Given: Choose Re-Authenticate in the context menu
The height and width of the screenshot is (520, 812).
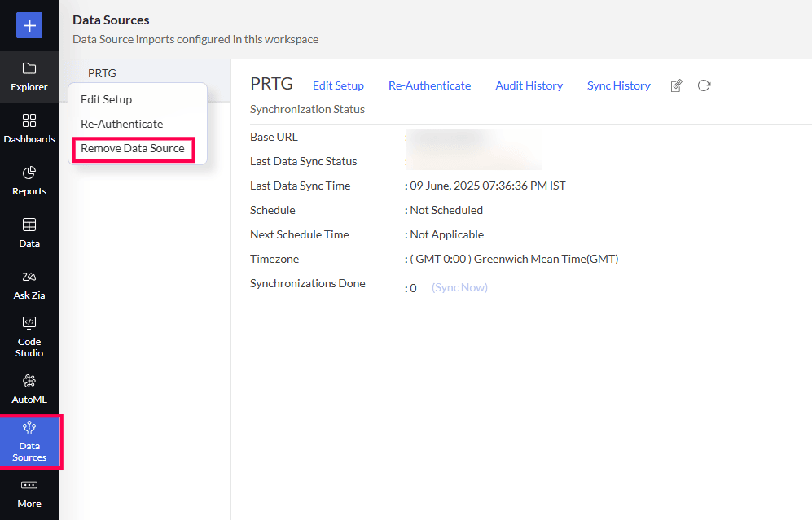Looking at the screenshot, I should pos(121,124).
